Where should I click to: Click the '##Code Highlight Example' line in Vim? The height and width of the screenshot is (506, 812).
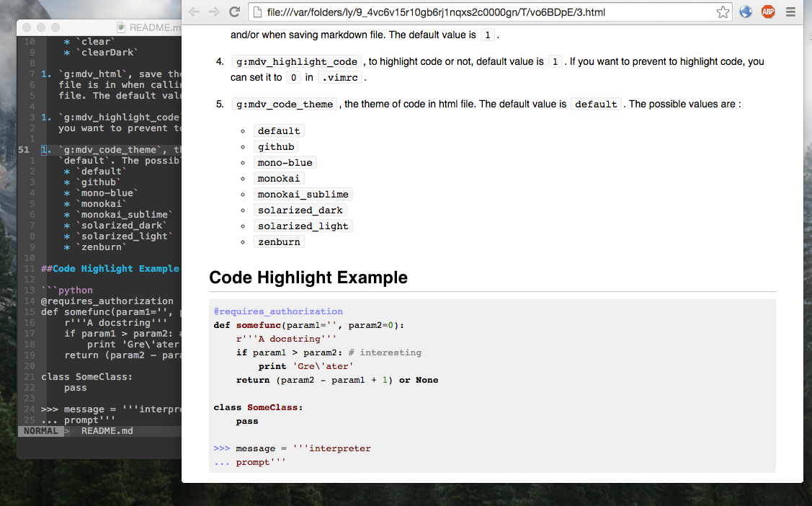click(x=110, y=269)
